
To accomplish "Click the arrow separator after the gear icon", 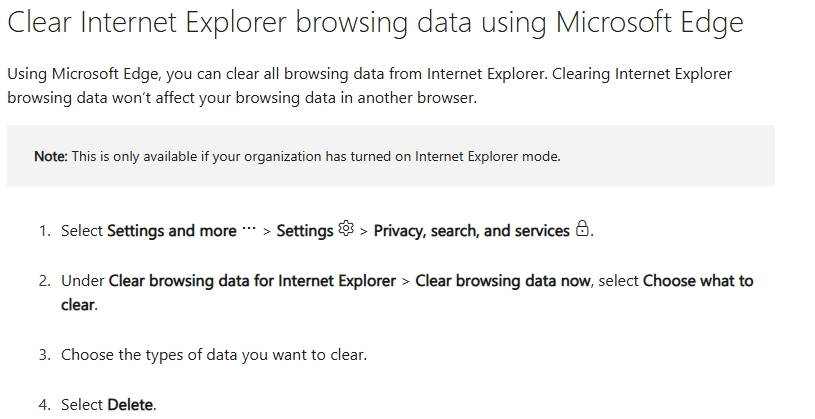I will point(364,231).
